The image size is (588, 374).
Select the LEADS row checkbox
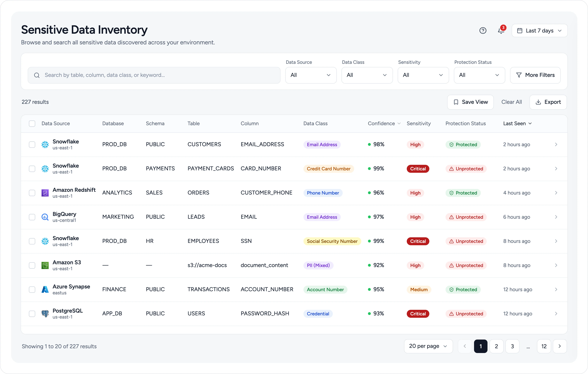pyautogui.click(x=32, y=217)
